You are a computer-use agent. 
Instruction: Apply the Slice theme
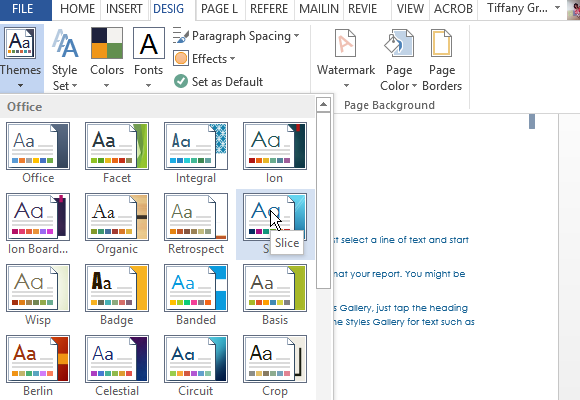[x=275, y=224]
